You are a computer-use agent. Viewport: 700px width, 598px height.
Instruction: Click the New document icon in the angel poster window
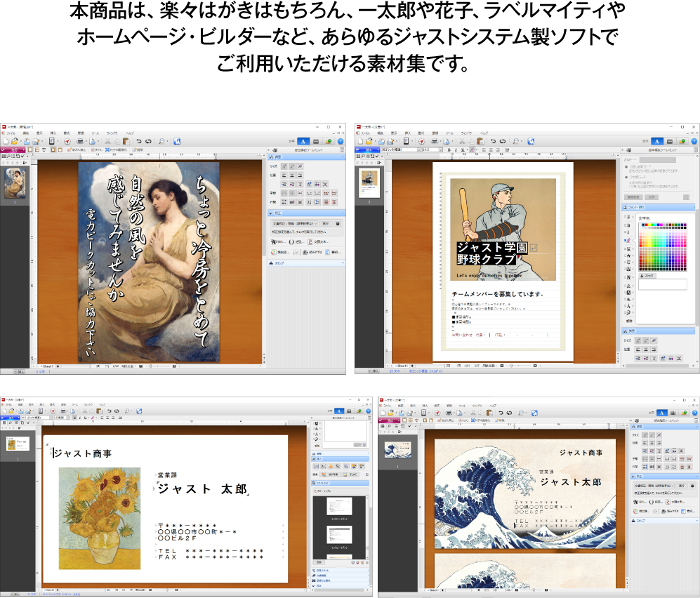6,141
